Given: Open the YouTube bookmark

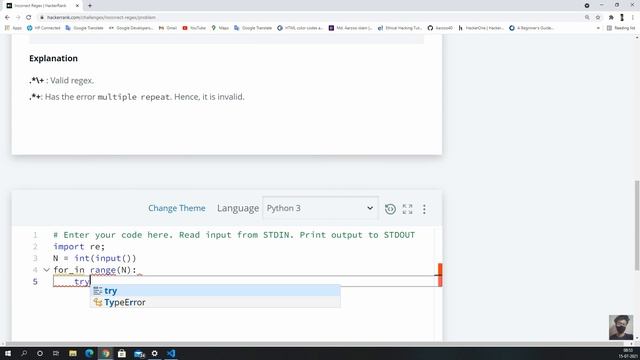Looking at the screenshot, I should pyautogui.click(x=194, y=28).
